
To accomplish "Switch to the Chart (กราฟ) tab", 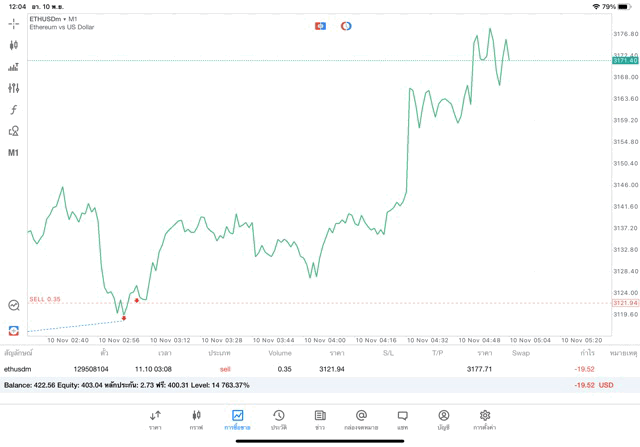I will [196, 419].
